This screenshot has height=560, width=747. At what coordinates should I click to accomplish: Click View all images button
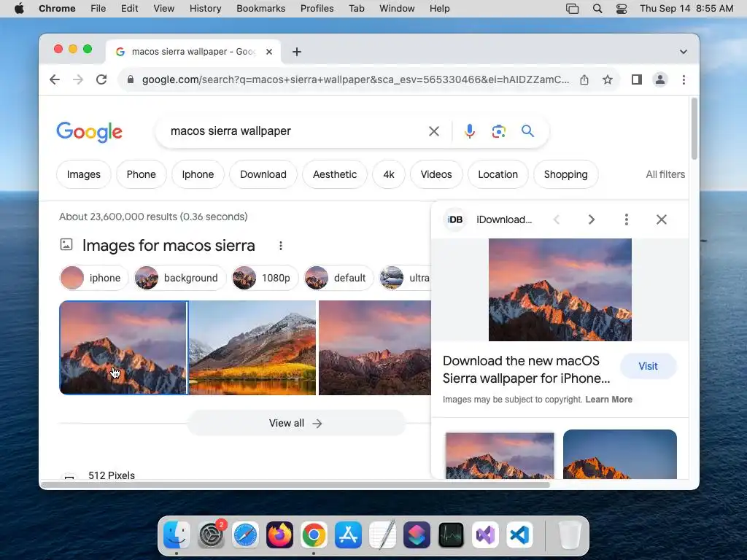point(296,423)
